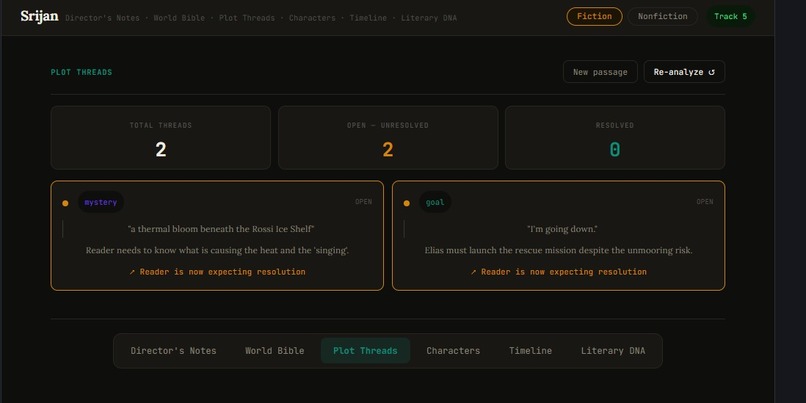Image resolution: width=806 pixels, height=403 pixels.
Task: Switch to Nonfiction mode
Action: (x=663, y=16)
